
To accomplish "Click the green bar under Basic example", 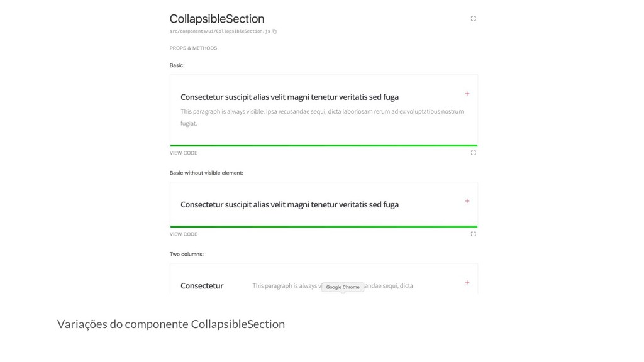I will click(323, 145).
